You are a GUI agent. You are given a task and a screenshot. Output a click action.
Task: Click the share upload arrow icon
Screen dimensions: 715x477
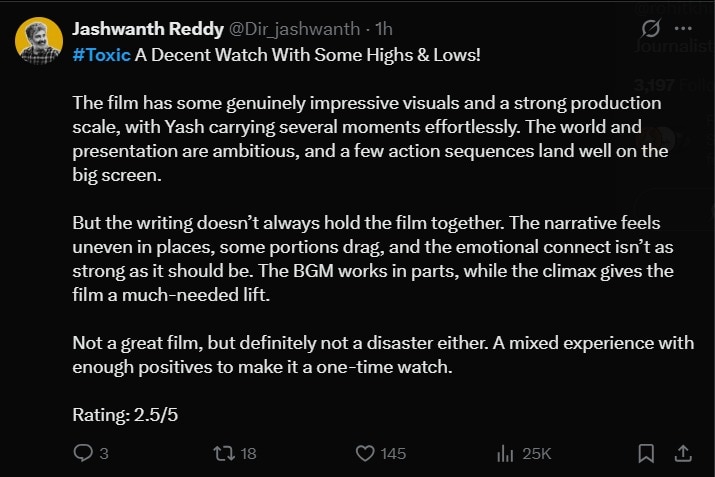pos(683,453)
